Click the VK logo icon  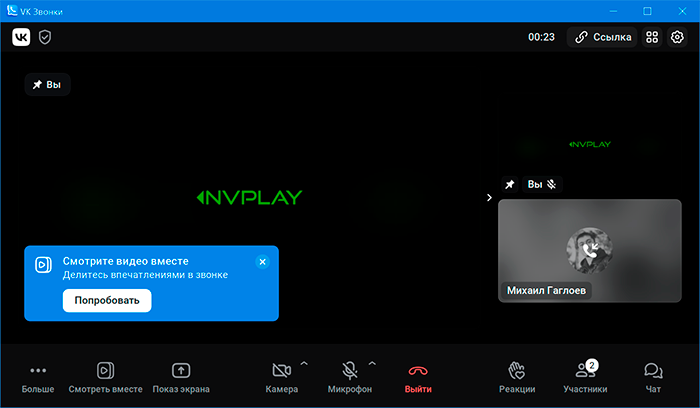pyautogui.click(x=21, y=37)
